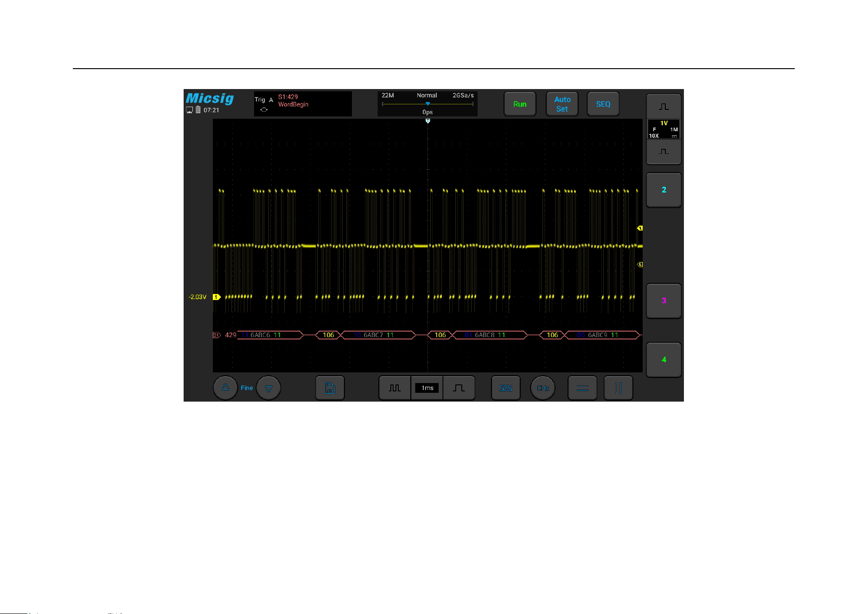This screenshot has height=614, width=868.
Task: Select decoded word 6ABC7
Action: point(373,335)
